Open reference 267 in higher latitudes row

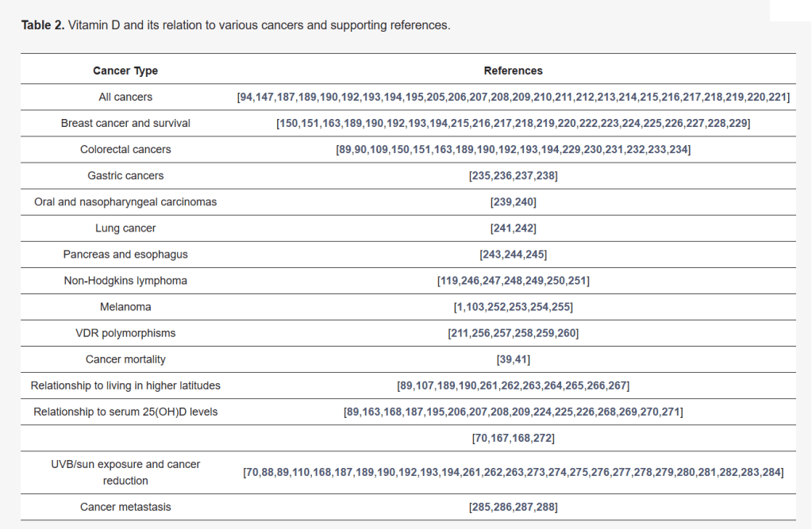[618, 385]
